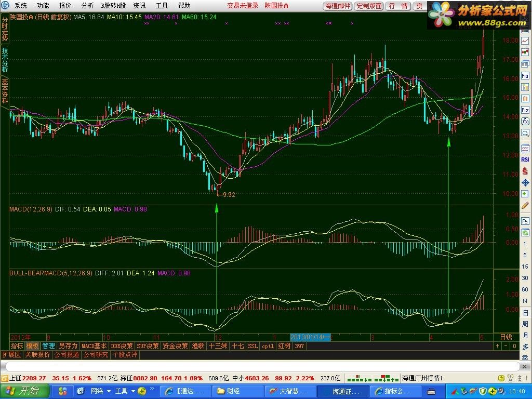Viewport: 532px width, 399px height.
Task: Click the green refresh icon
Action: click(x=525, y=233)
